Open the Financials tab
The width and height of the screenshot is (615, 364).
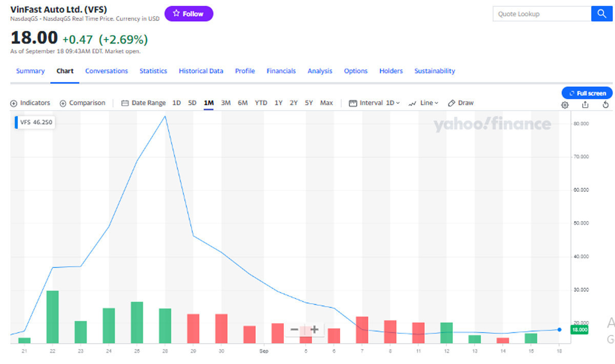(x=281, y=71)
